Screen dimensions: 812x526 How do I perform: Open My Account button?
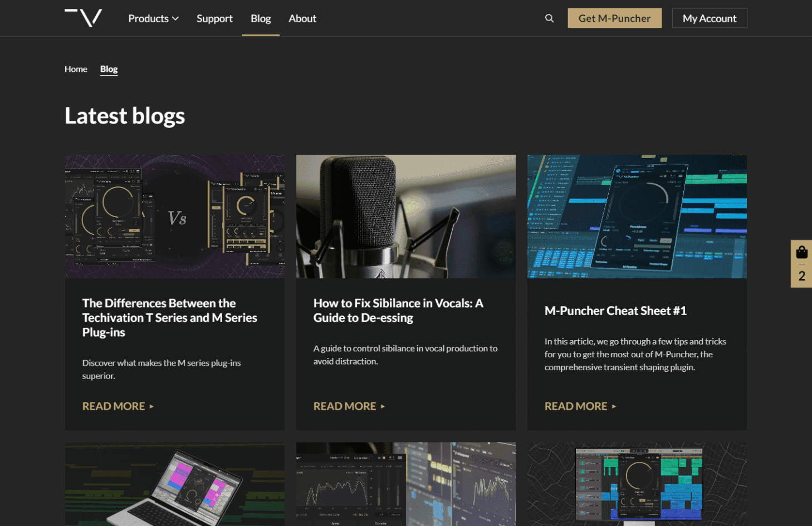coord(709,18)
